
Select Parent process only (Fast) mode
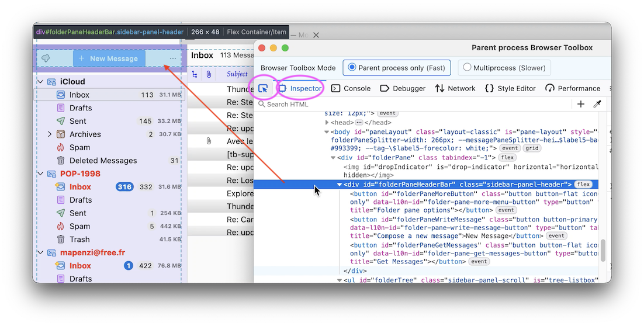(397, 68)
